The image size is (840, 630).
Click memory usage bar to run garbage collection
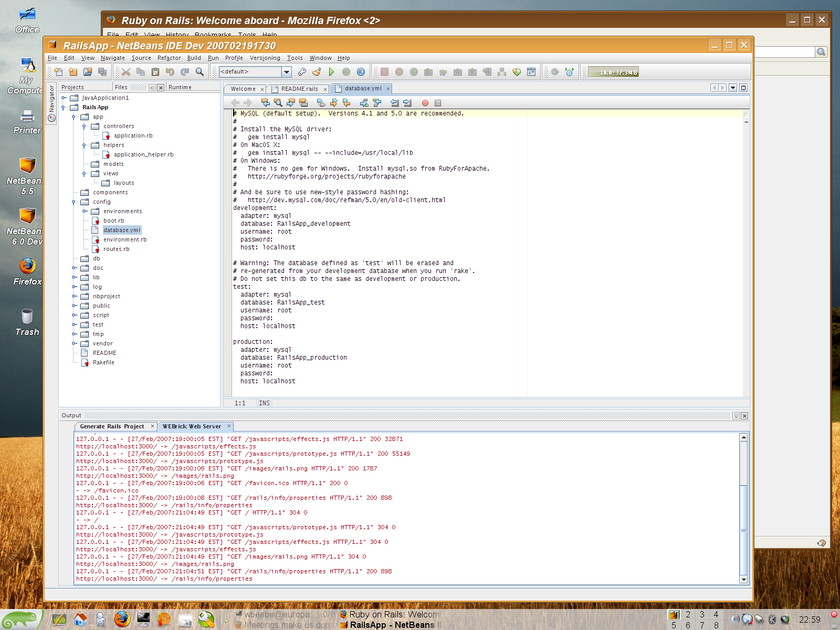tap(613, 72)
